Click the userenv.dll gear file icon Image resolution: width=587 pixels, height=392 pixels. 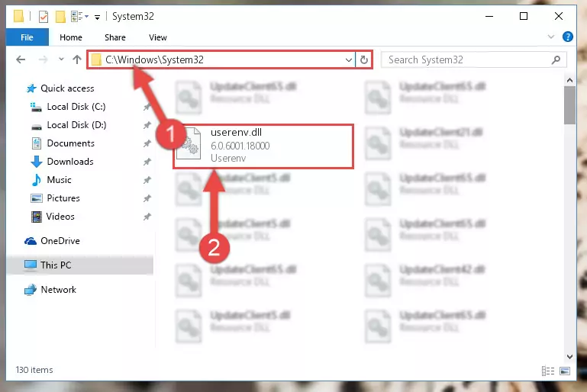pyautogui.click(x=189, y=143)
